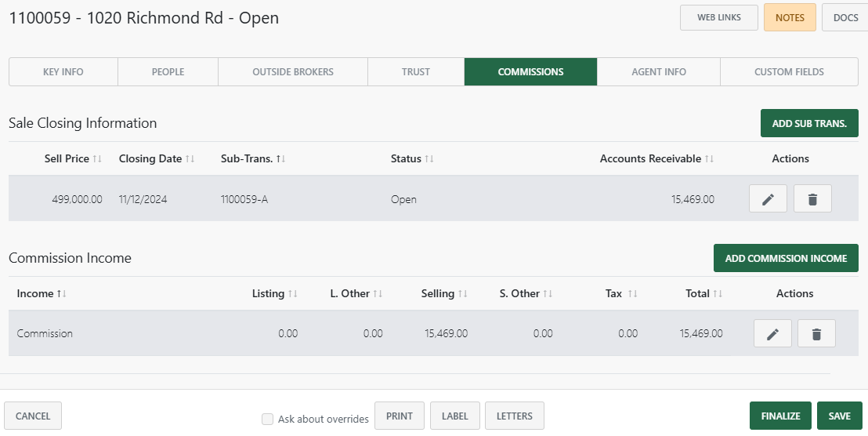Screen dimensions: 868x436
Task: Delete the 1100059-A sub-transaction row
Action: click(812, 199)
